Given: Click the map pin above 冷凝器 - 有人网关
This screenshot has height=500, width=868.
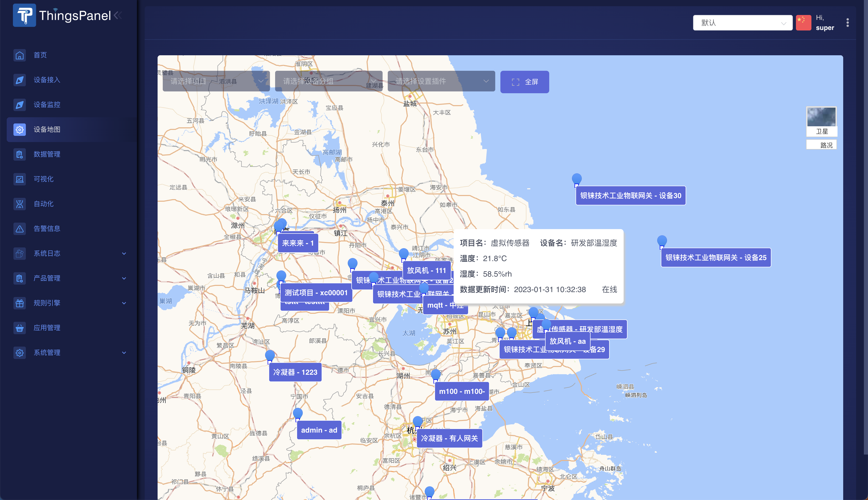Looking at the screenshot, I should [x=417, y=422].
